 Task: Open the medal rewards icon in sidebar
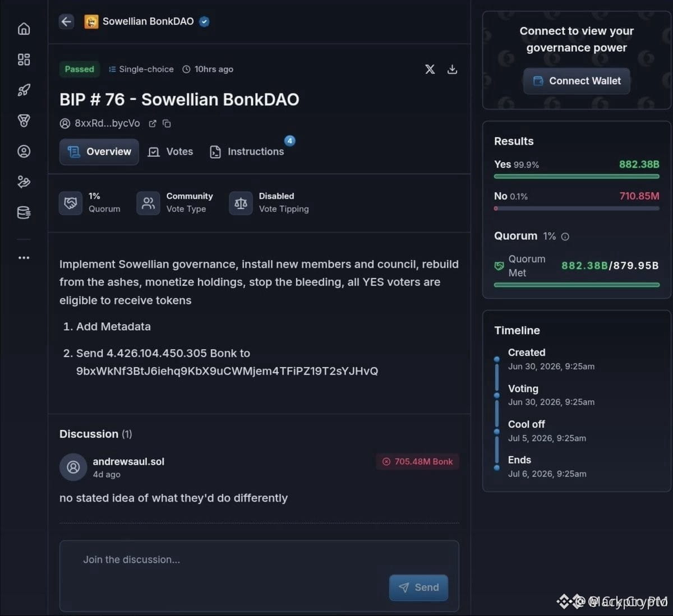click(x=24, y=121)
